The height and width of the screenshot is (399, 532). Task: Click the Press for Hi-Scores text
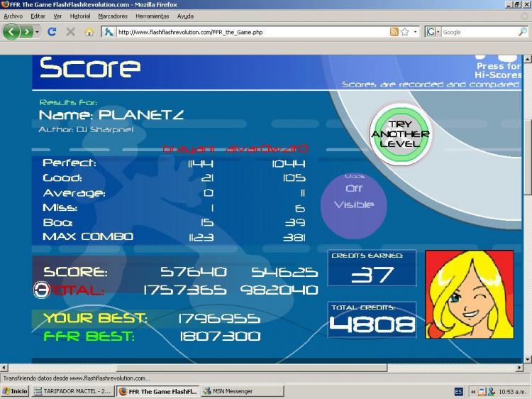[498, 70]
